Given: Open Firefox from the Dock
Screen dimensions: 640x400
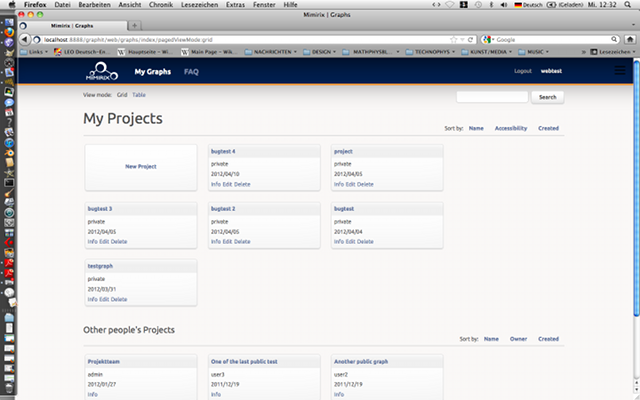Looking at the screenshot, I should pos(9,32).
